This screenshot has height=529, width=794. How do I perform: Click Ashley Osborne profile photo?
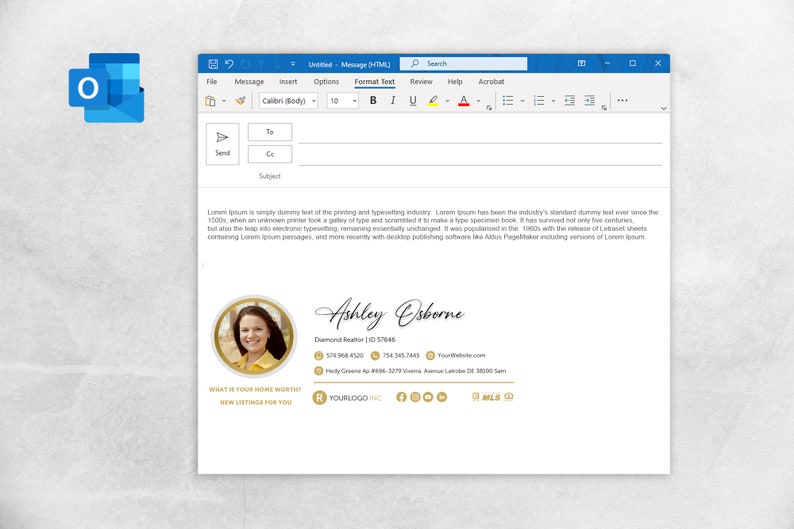click(254, 336)
